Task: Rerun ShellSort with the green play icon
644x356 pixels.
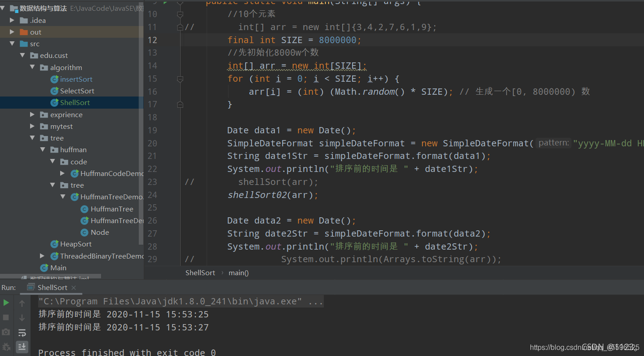Action: [x=6, y=303]
